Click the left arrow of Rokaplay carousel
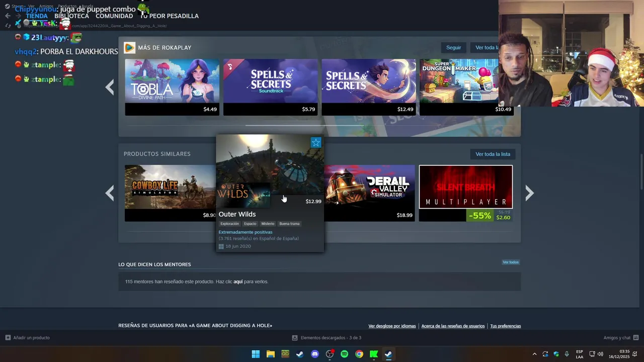This screenshot has width=644, height=362. (110, 87)
